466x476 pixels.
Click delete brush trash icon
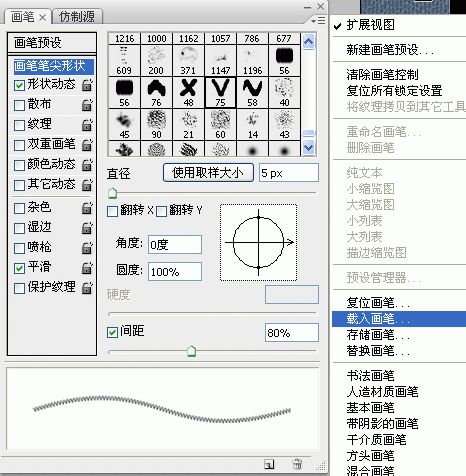(x=297, y=464)
